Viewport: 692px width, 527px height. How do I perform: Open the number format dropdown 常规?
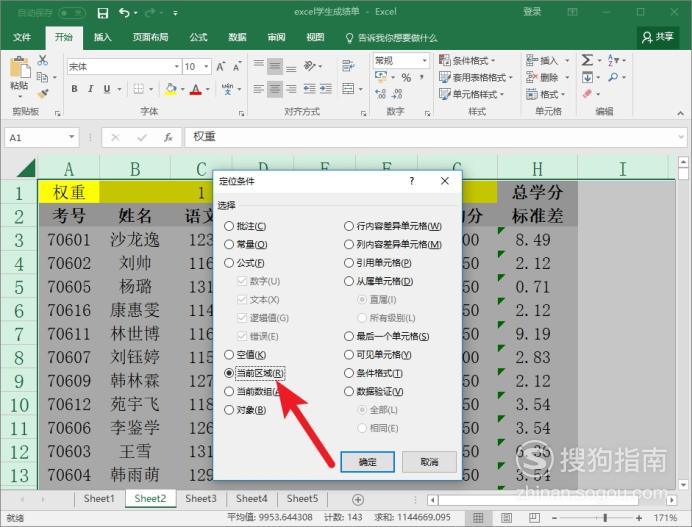pyautogui.click(x=425, y=60)
